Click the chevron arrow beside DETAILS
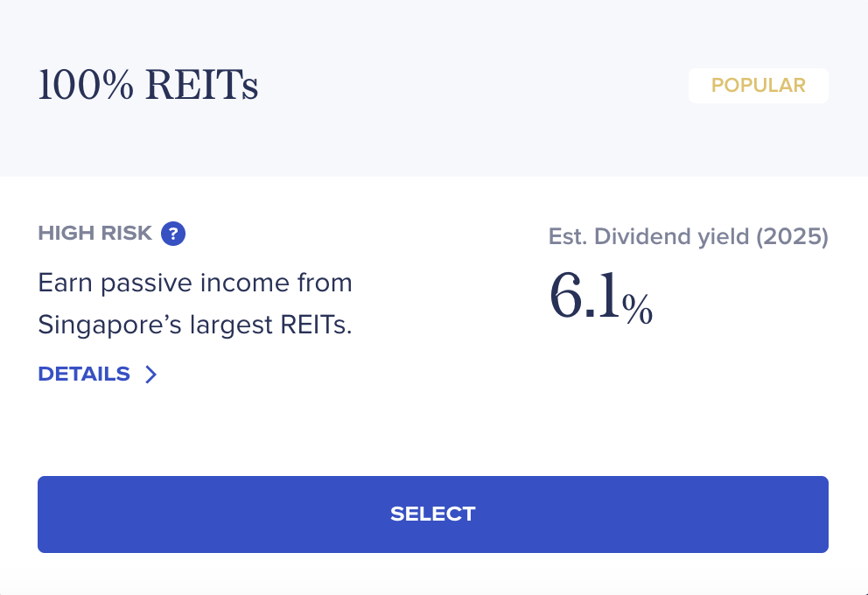 (151, 374)
